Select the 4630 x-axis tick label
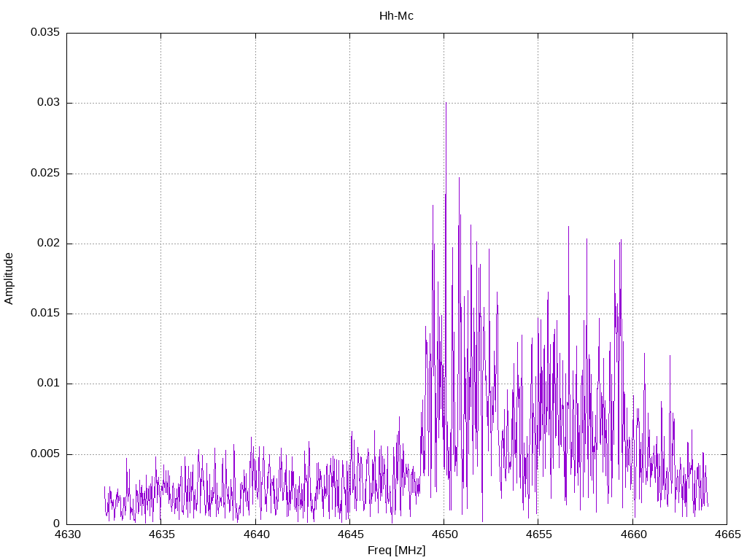 pyautogui.click(x=67, y=535)
